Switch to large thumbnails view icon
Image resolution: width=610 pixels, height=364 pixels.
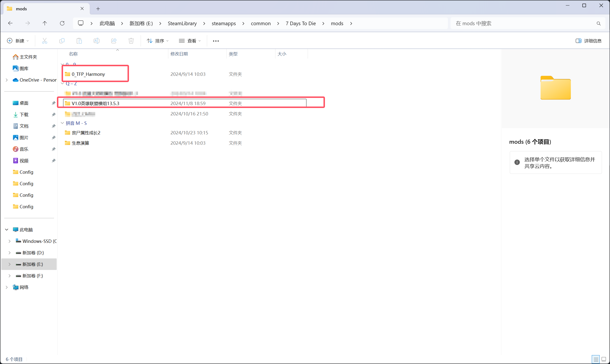(x=604, y=359)
